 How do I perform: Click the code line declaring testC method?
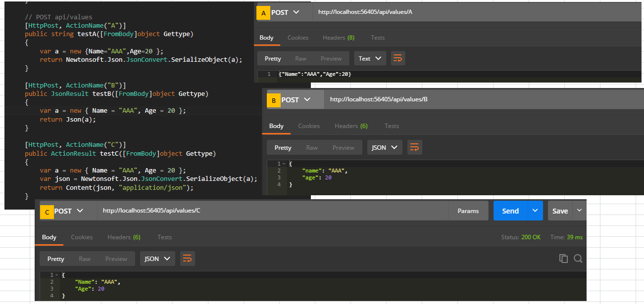point(120,154)
